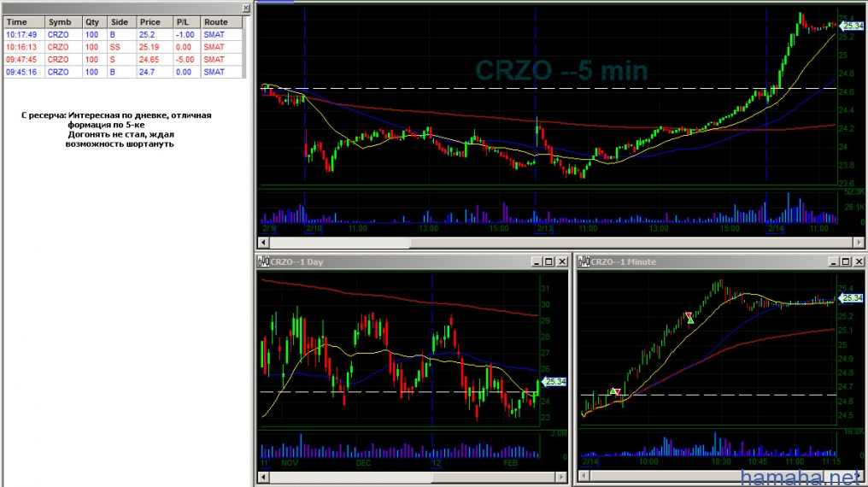Close the CRZO--1 Minute window
This screenshot has height=487, width=868.
(x=859, y=261)
